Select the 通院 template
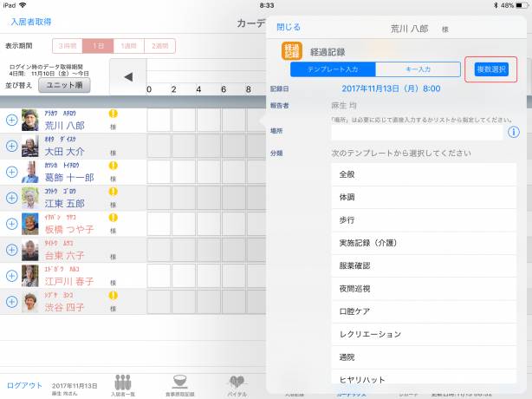 [424, 357]
